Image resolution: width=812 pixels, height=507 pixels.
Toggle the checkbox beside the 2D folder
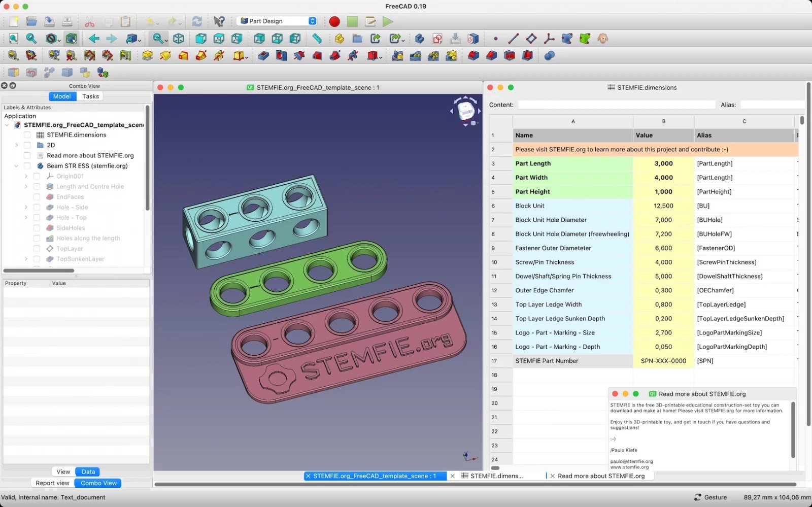click(x=27, y=145)
